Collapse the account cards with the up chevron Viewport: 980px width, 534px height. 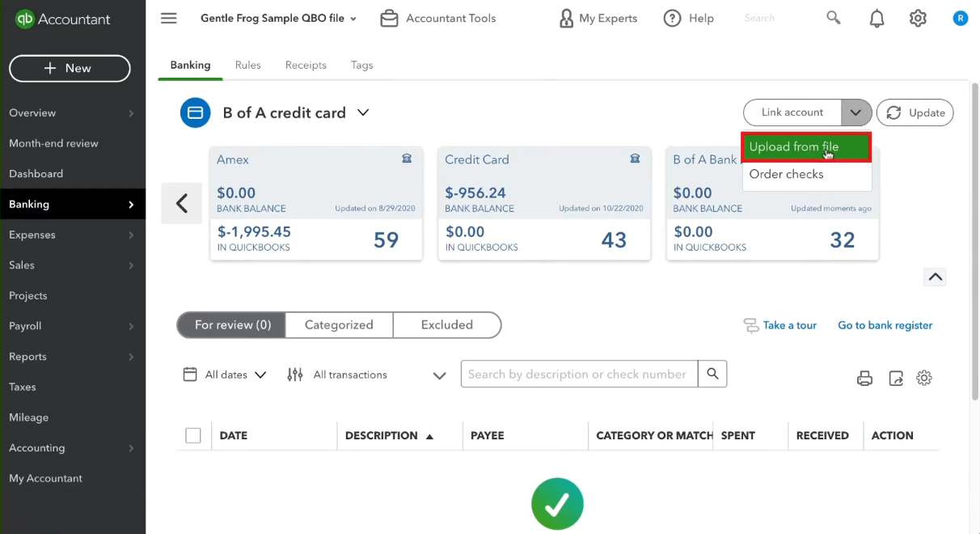tap(935, 277)
